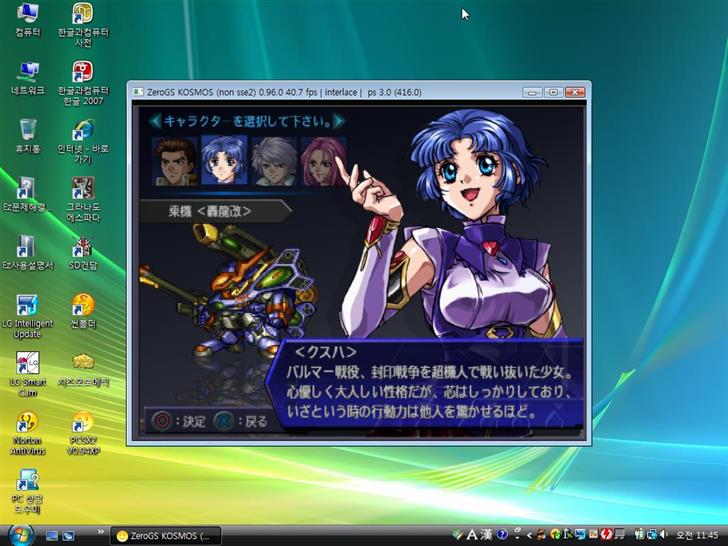Viewport: 728px width, 546px height.
Task: Open the volume speaker tray icon
Action: (x=664, y=535)
